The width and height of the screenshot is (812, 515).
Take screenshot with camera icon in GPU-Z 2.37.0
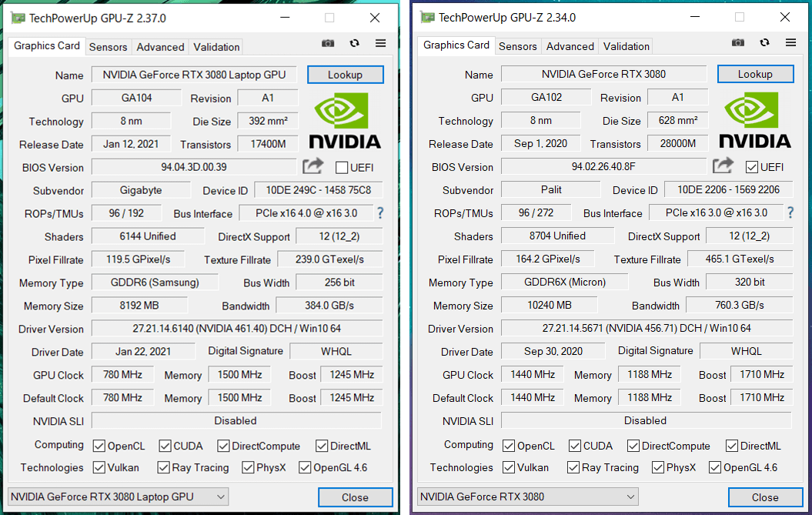328,44
